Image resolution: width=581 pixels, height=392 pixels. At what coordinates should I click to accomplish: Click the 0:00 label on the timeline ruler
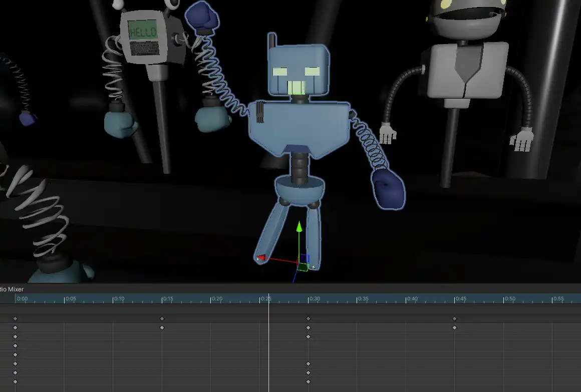tap(22, 298)
